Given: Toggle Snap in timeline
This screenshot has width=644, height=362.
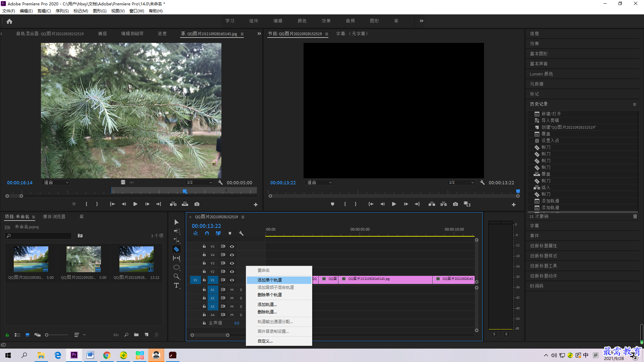Looking at the screenshot, I should point(207,234).
